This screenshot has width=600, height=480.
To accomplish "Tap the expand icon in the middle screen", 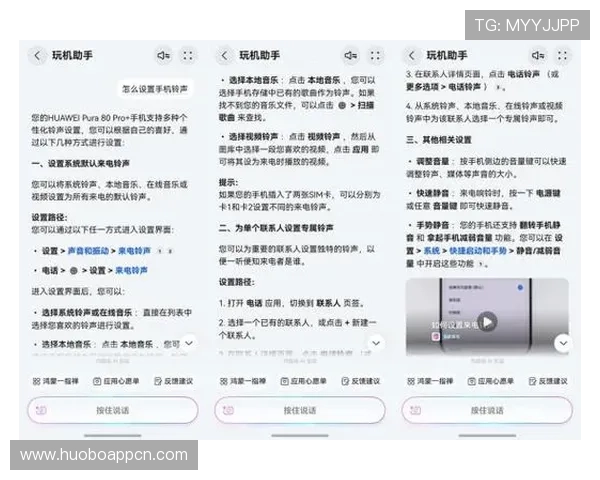I will tap(375, 56).
